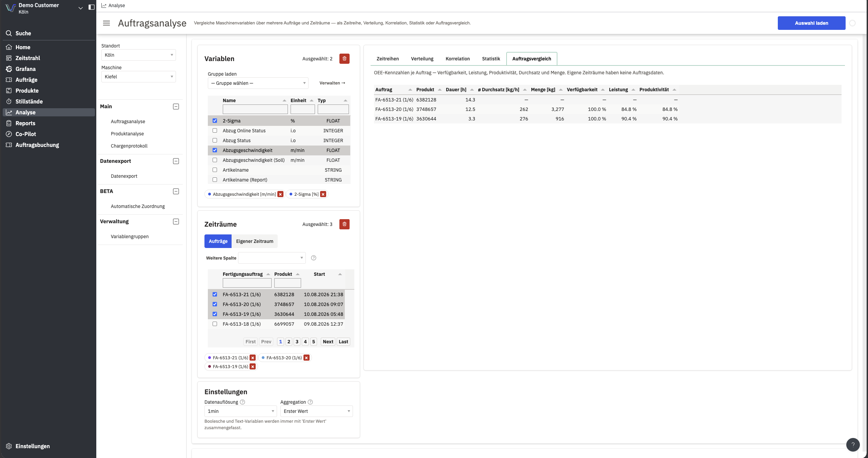Clear selected Zeiträume with trash icon
The width and height of the screenshot is (868, 458).
click(344, 224)
